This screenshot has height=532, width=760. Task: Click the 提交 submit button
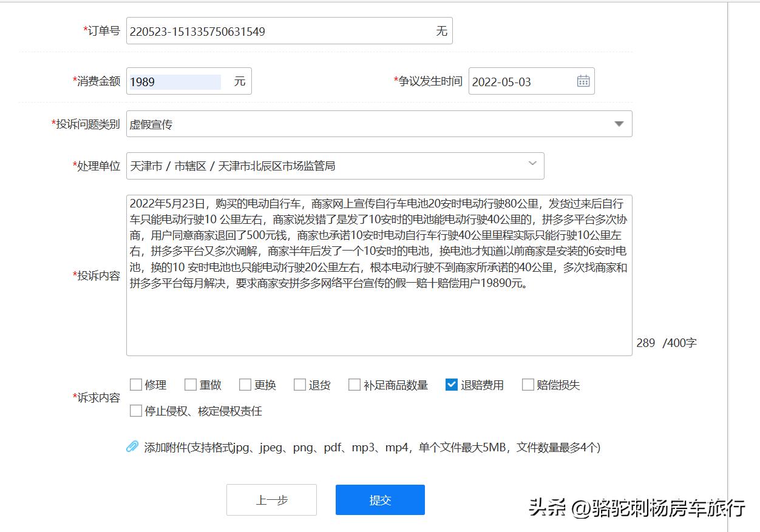[379, 499]
